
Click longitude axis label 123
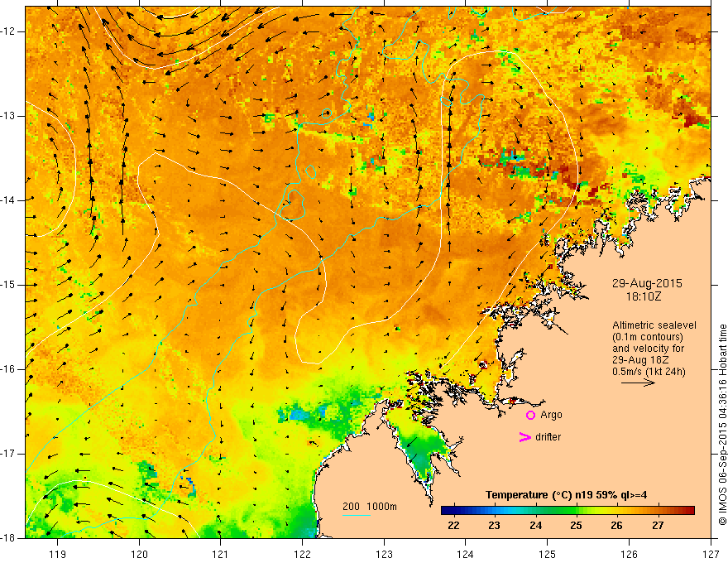384,554
